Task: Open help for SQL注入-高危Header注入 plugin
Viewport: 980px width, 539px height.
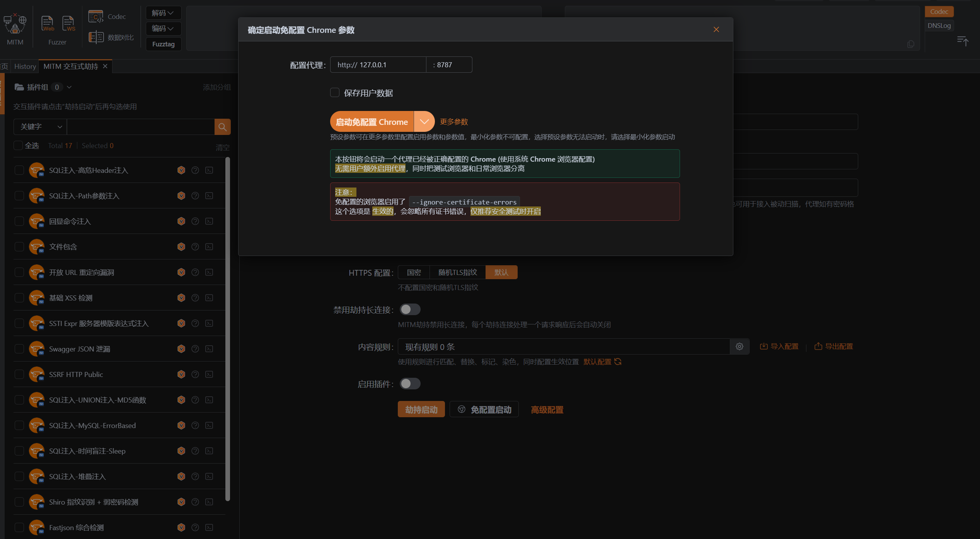Action: tap(195, 170)
